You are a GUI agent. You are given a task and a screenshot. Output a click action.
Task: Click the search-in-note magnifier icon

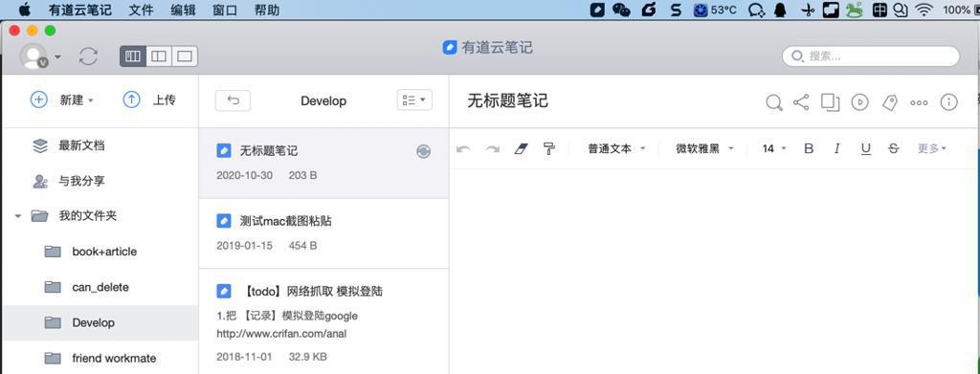[774, 102]
